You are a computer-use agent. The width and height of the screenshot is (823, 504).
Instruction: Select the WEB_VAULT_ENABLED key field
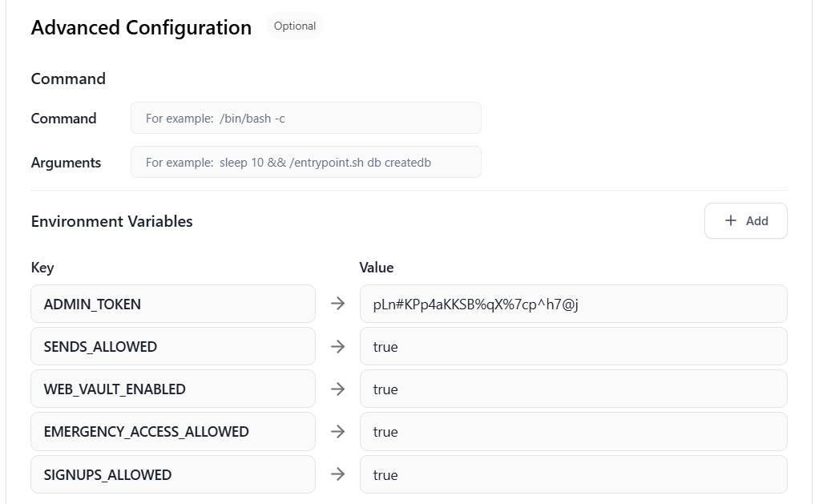click(x=173, y=389)
